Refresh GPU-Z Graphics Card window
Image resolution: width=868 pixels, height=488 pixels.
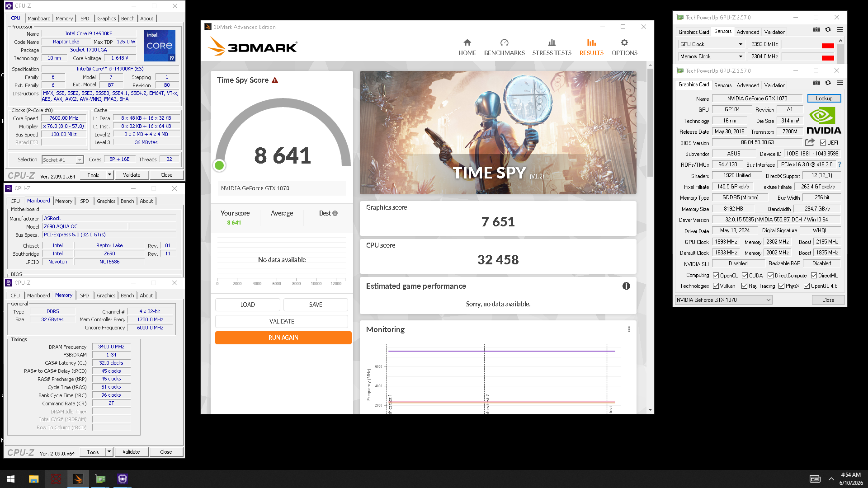(x=828, y=83)
